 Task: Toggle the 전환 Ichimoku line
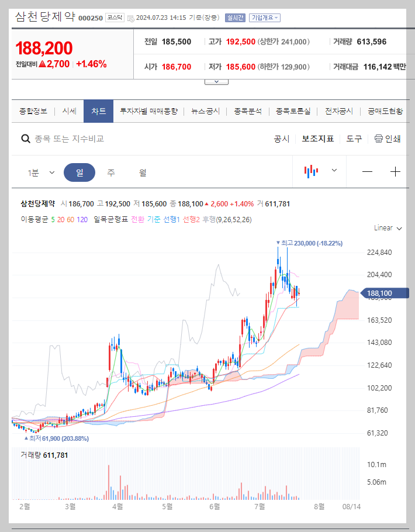[x=137, y=219]
